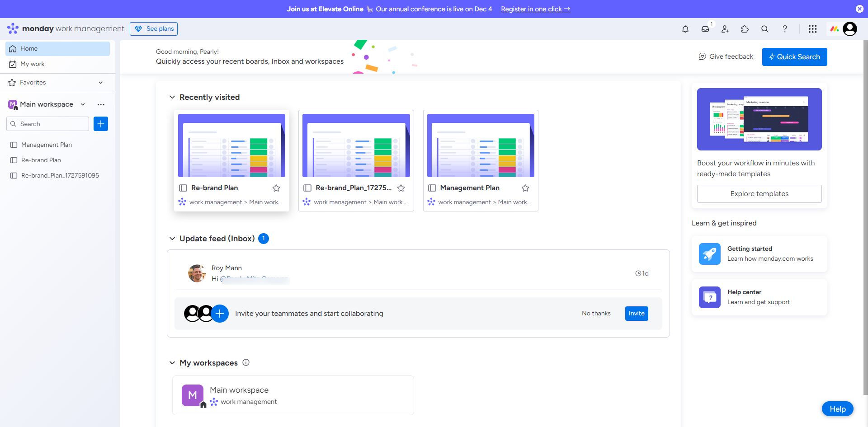Click the Help center chat icon

[710, 297]
